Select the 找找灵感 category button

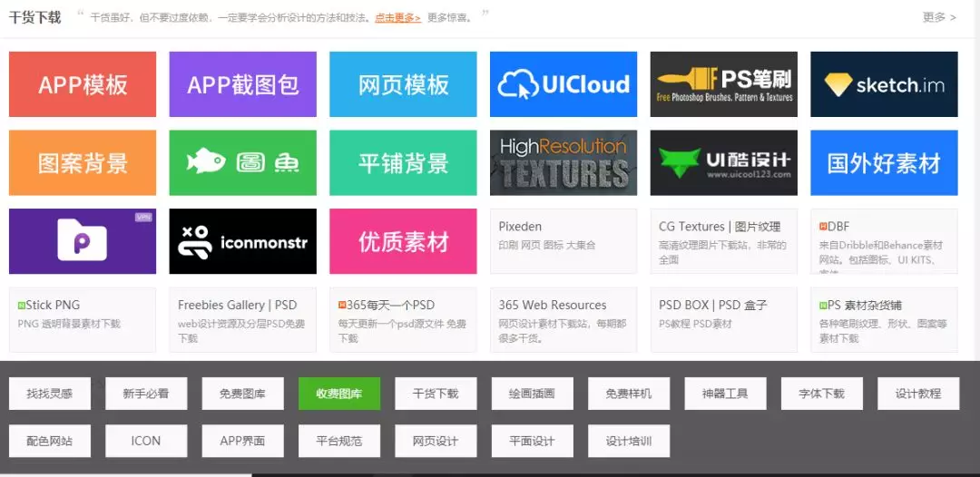click(x=49, y=394)
